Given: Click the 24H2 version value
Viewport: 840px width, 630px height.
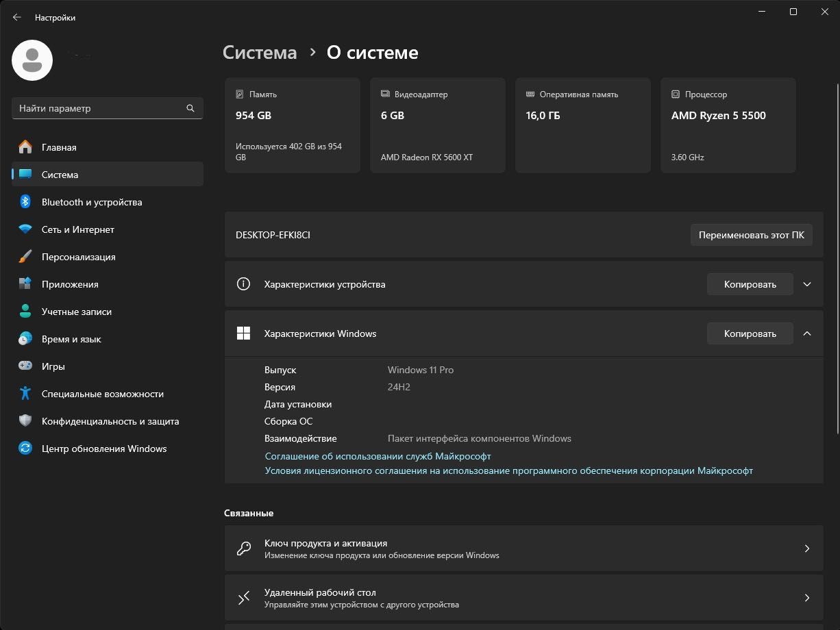Looking at the screenshot, I should pos(399,387).
